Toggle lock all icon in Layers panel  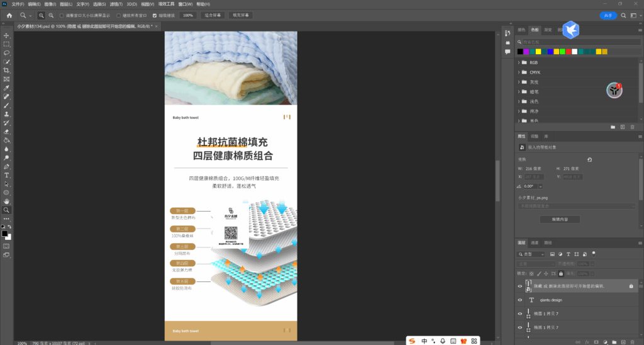coord(560,273)
